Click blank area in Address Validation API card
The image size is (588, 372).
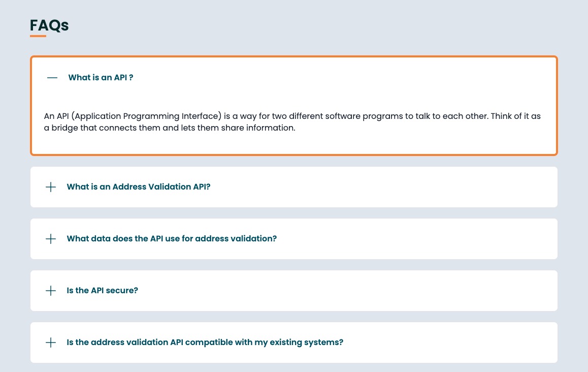point(382,187)
